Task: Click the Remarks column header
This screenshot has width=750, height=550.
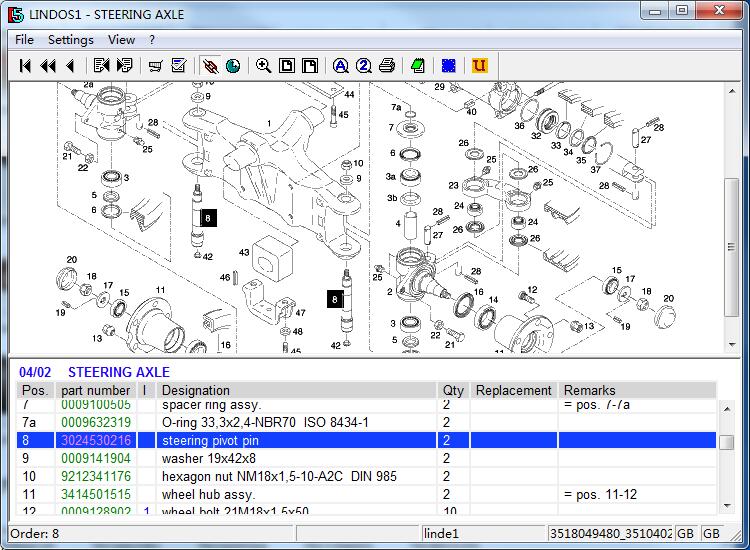Action: tap(638, 390)
